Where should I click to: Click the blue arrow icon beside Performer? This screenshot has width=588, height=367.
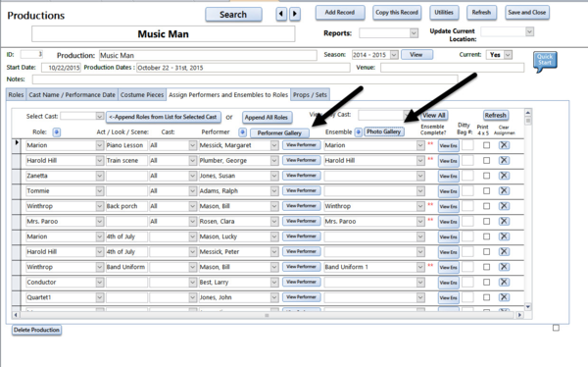(x=243, y=132)
